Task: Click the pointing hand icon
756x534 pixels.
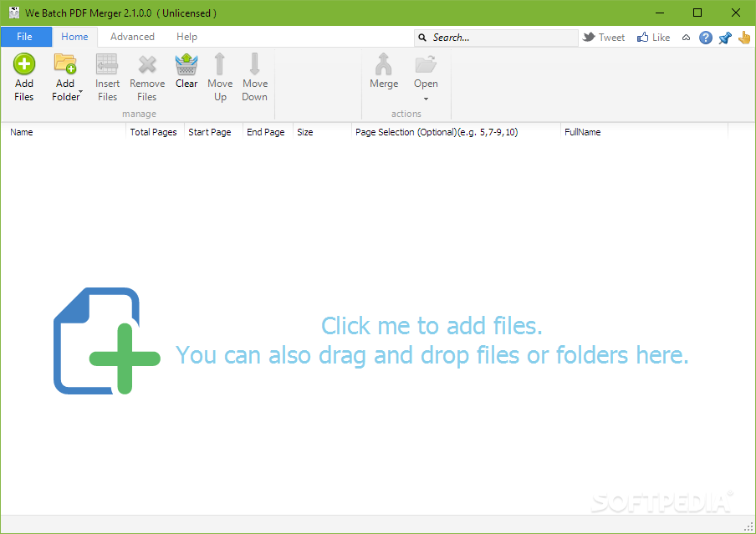Action: (744, 37)
